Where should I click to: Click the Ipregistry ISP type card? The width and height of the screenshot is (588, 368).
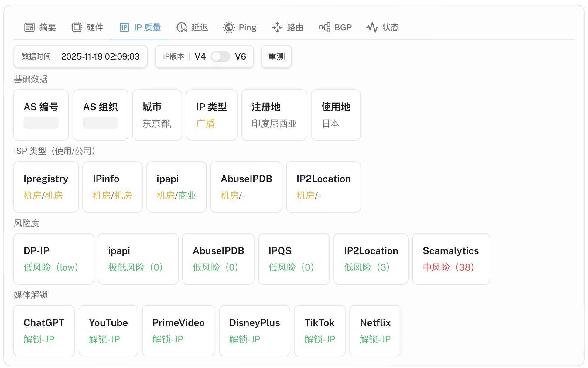pos(46,187)
